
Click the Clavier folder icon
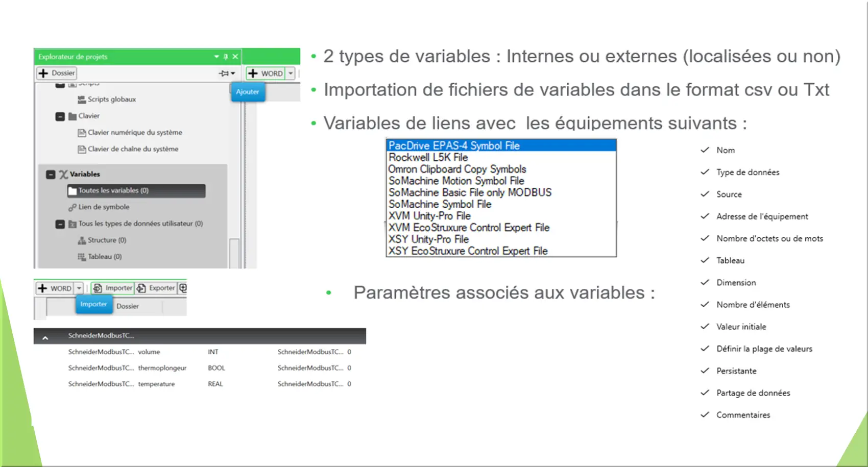click(x=73, y=116)
